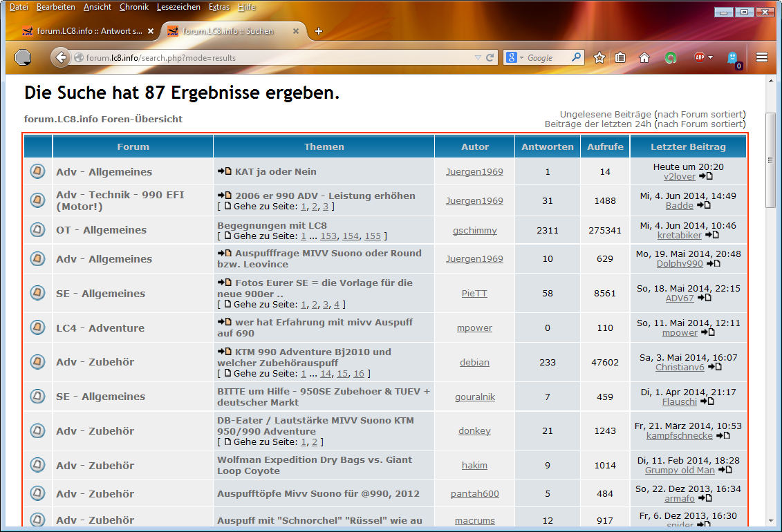This screenshot has height=532, width=782.
Task: Open the Chronik menu
Action: [x=133, y=7]
